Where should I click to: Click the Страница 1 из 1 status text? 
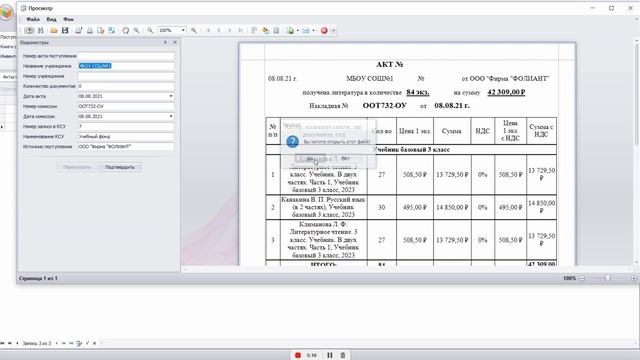38,278
